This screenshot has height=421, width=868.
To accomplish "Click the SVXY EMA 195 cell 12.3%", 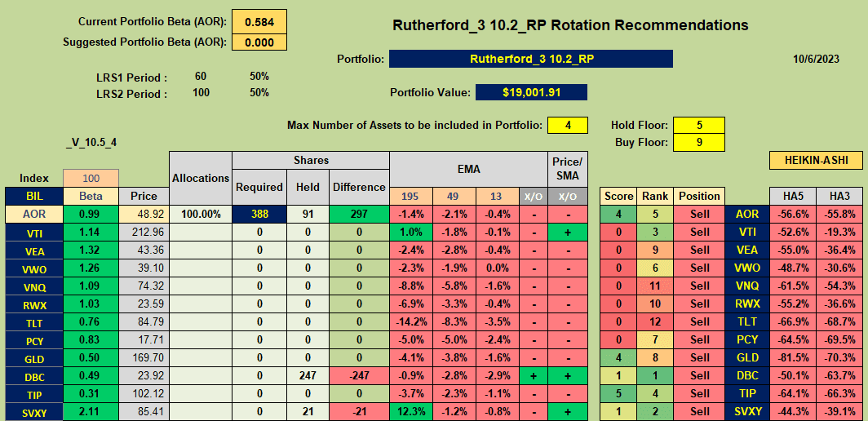I will click(411, 411).
